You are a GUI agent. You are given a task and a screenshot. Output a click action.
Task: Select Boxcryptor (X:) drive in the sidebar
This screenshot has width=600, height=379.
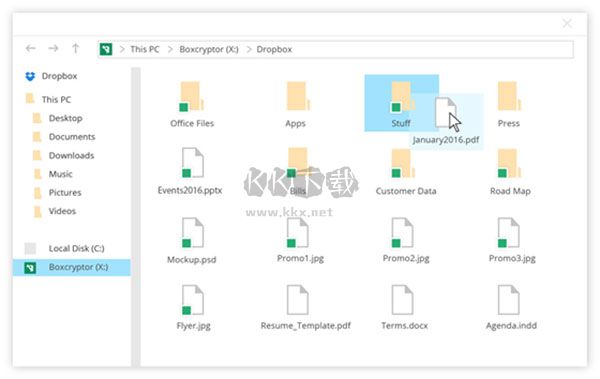coord(72,267)
